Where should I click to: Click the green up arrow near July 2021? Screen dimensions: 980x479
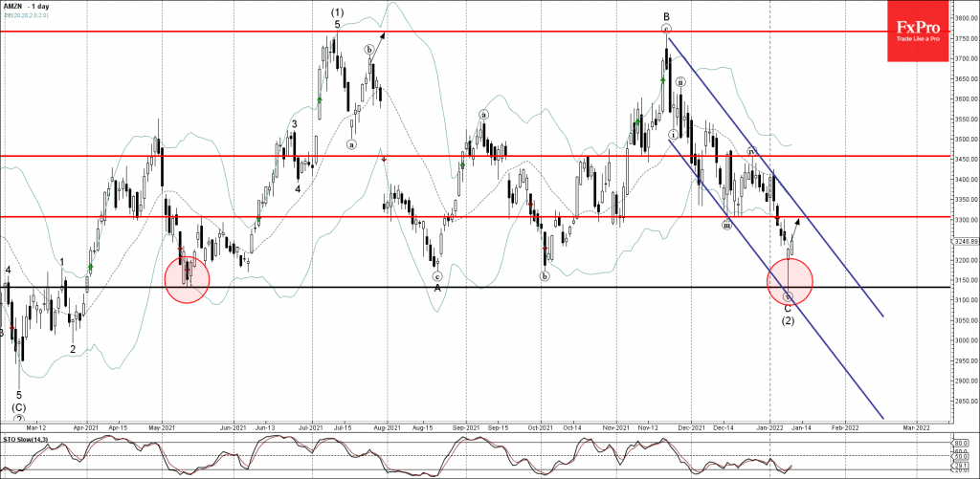coord(320,98)
